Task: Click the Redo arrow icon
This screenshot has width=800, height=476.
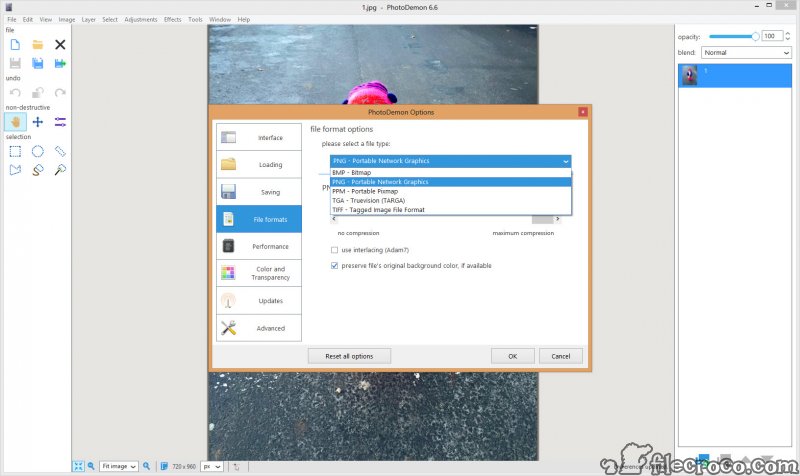Action: pos(60,93)
